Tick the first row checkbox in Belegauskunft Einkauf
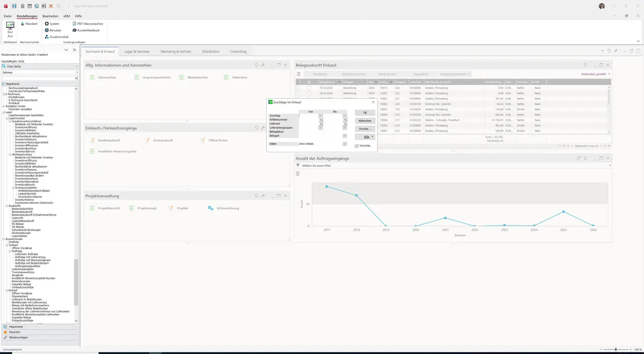644x354 pixels. (309, 87)
